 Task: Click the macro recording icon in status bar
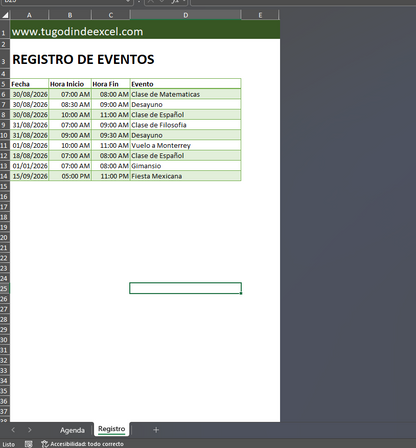tap(29, 444)
